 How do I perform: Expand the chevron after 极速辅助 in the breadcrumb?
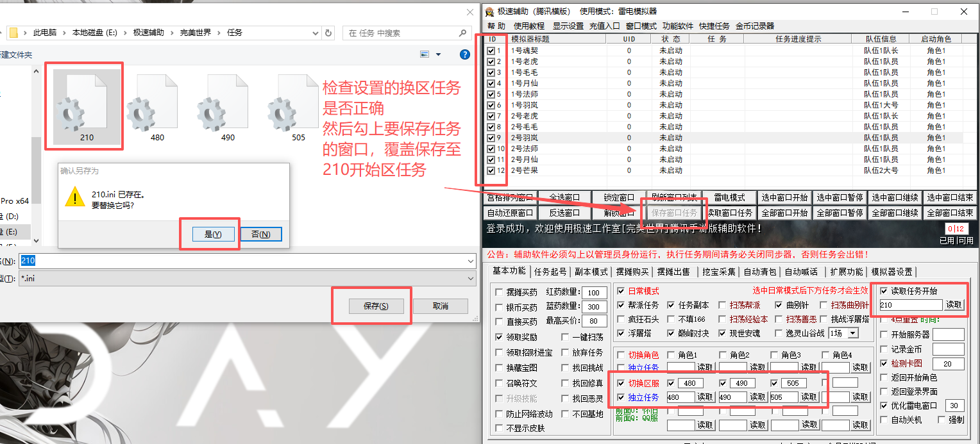pos(172,33)
